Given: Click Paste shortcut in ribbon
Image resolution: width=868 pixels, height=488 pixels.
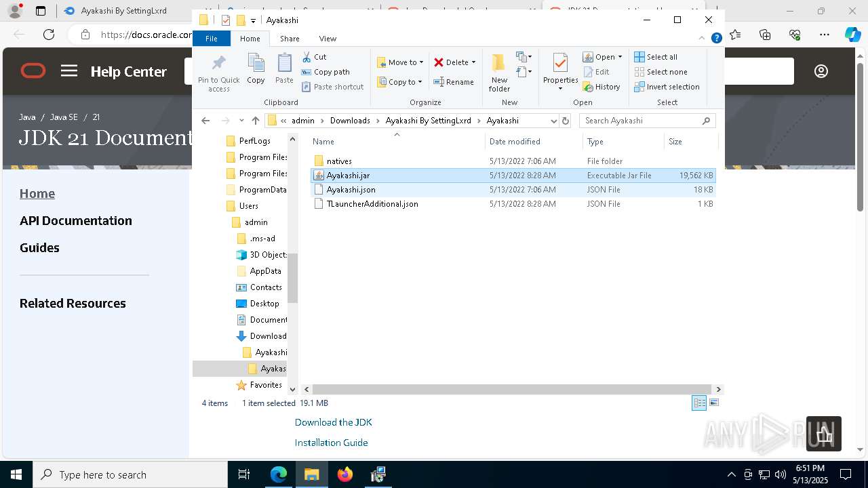Looking at the screenshot, I should [332, 87].
